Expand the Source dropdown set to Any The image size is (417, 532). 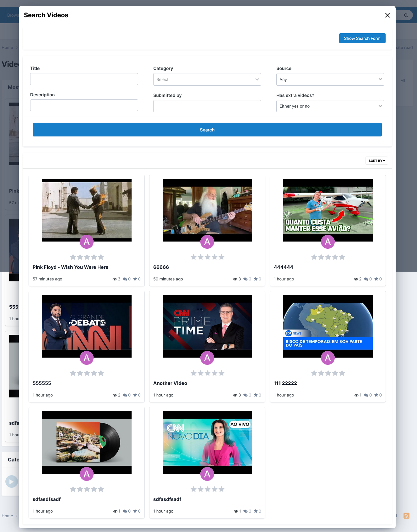[x=330, y=79]
